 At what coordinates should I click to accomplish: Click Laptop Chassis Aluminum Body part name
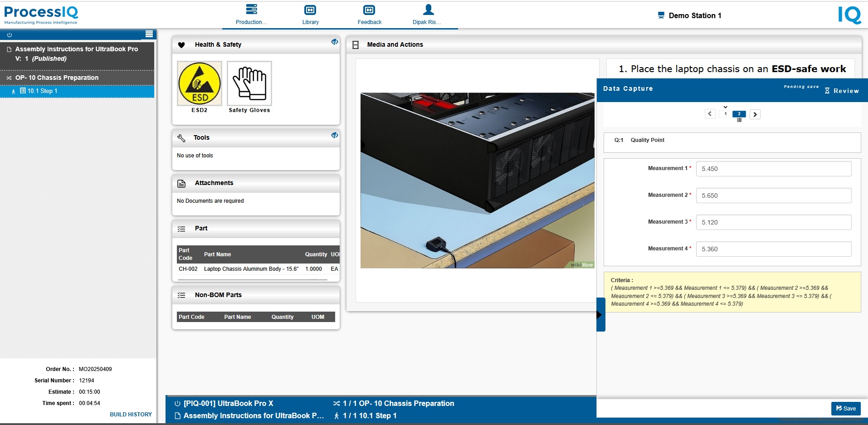click(x=251, y=269)
